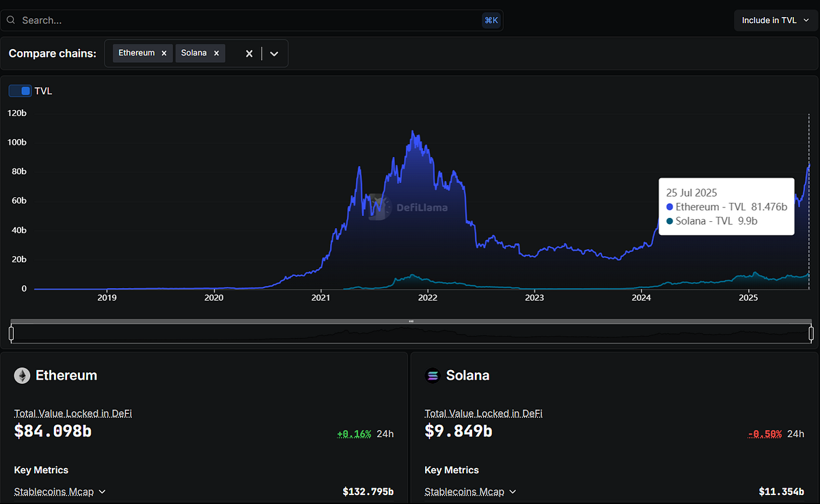820x504 pixels.
Task: Click the search magnifying glass icon
Action: tap(10, 20)
